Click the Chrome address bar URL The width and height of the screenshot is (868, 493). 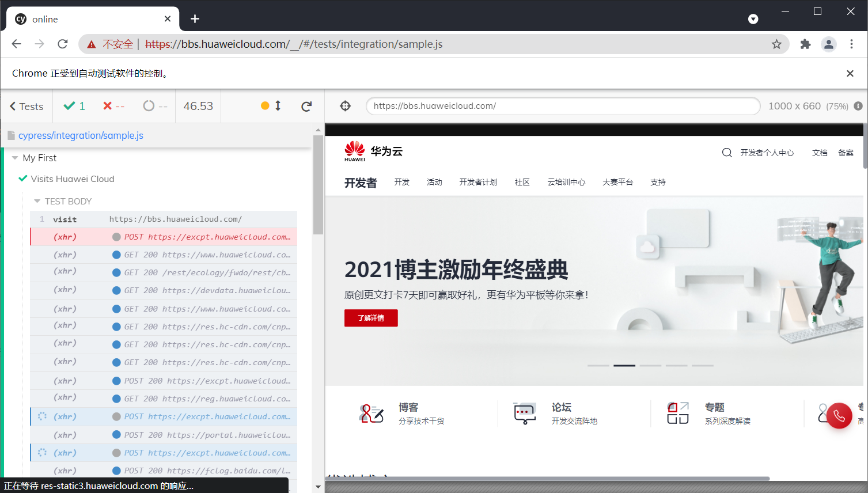(x=294, y=44)
